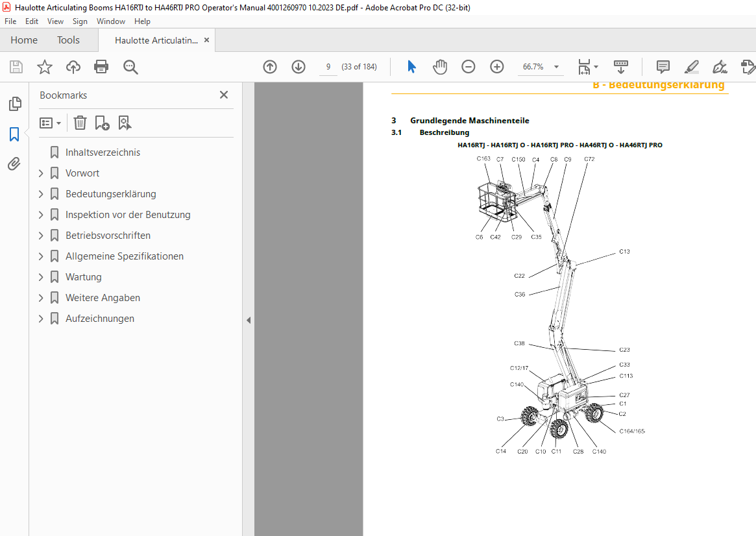Toggle the Bookmarks side panel icon
Viewport: 756px width, 536px height.
click(14, 134)
